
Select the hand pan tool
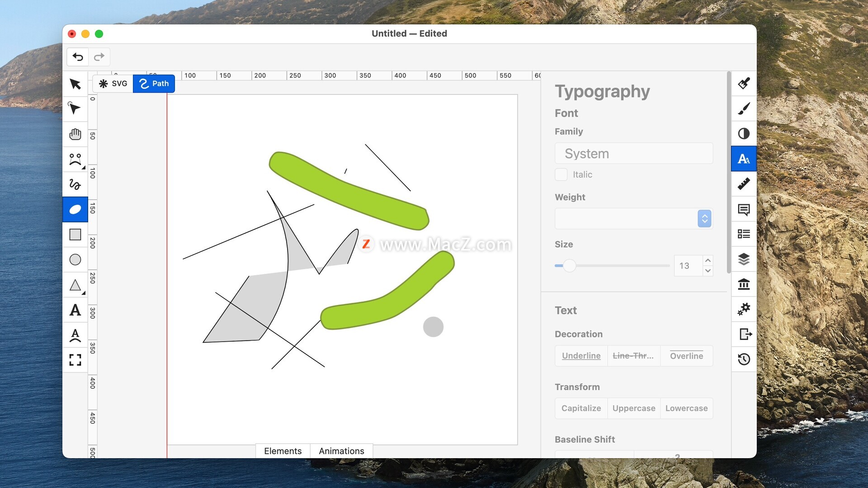(x=75, y=134)
